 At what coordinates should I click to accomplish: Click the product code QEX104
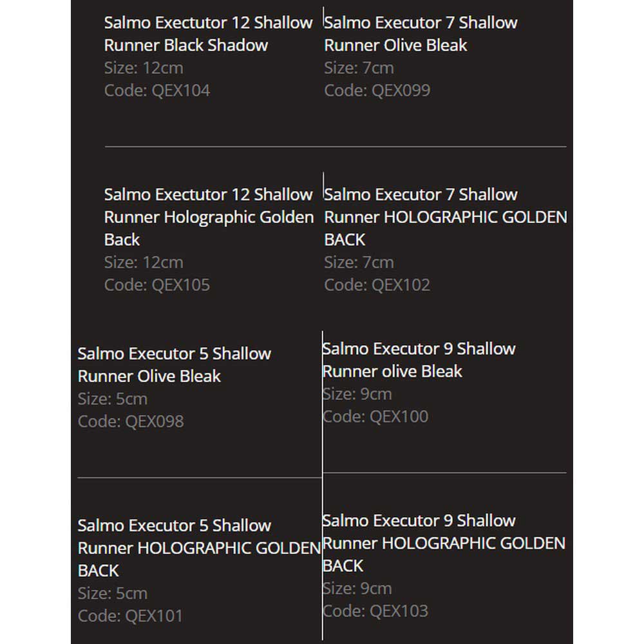coord(157,90)
